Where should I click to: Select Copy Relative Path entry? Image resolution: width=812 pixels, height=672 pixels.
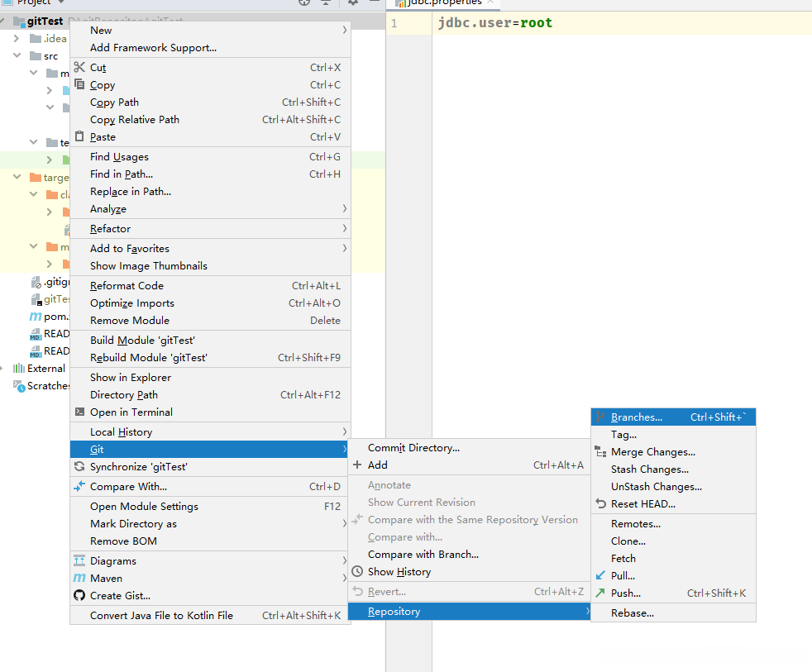210,119
